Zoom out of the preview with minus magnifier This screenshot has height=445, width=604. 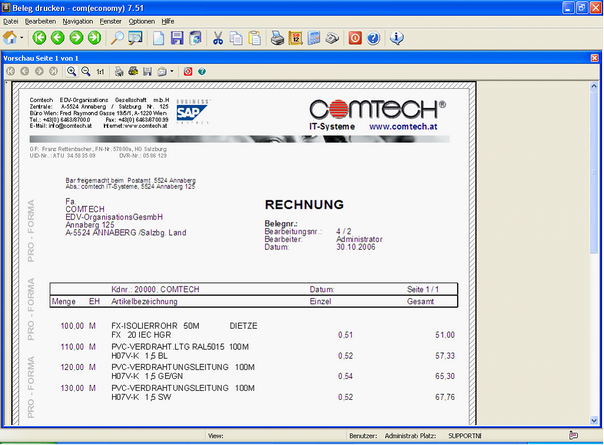[x=86, y=71]
